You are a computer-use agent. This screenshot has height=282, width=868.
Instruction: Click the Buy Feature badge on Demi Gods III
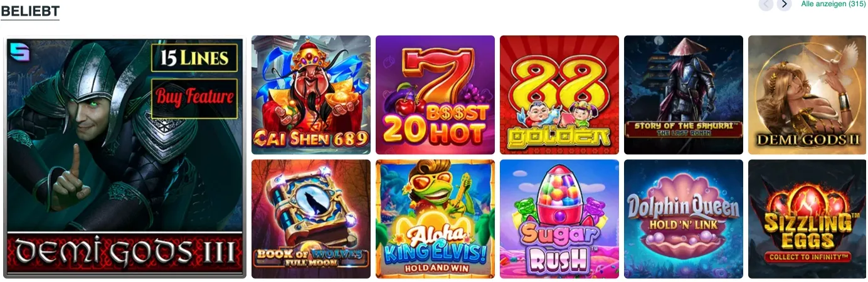194,97
